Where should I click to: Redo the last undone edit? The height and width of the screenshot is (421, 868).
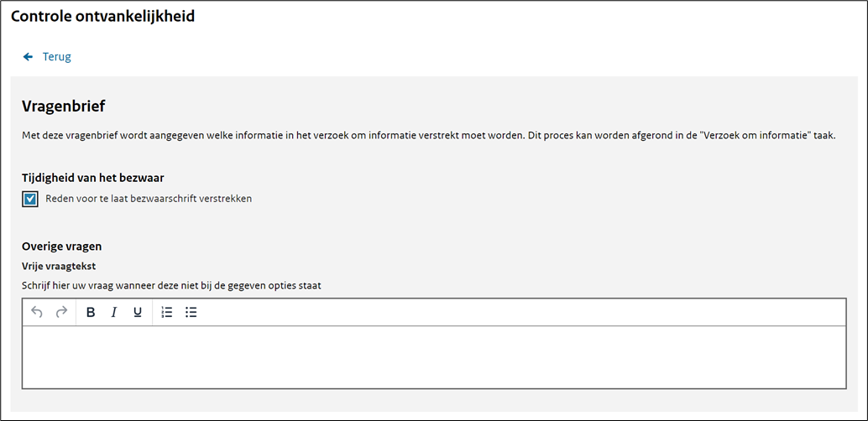pyautogui.click(x=61, y=313)
